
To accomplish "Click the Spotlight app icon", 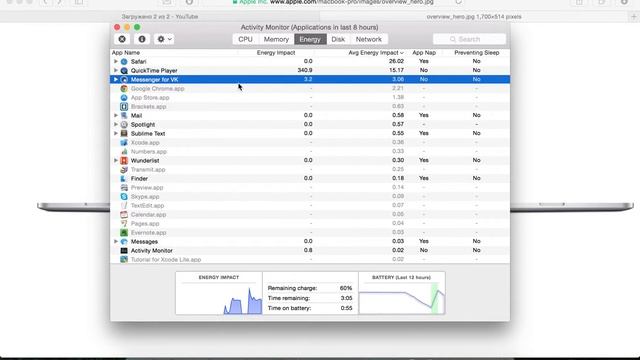I will tap(124, 124).
